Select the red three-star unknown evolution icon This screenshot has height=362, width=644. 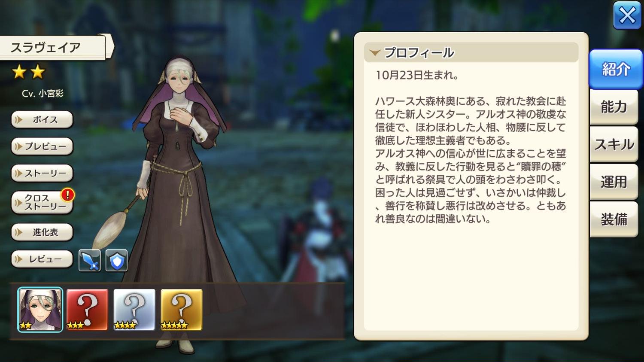(87, 310)
